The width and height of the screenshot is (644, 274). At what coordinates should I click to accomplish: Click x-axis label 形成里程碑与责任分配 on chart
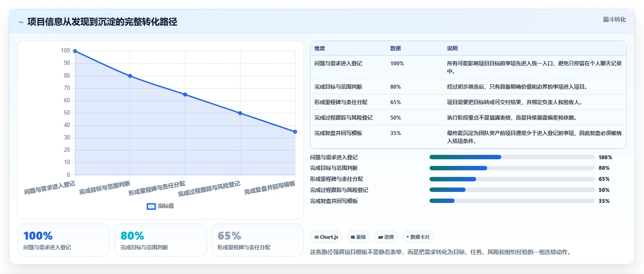157,188
